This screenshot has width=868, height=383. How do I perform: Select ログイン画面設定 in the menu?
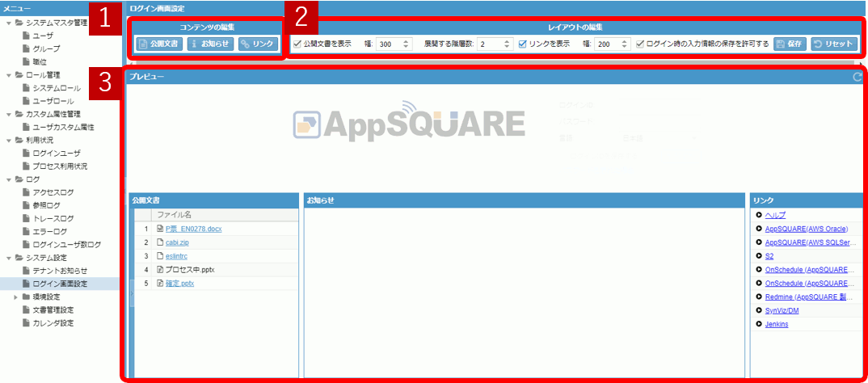pyautogui.click(x=60, y=284)
